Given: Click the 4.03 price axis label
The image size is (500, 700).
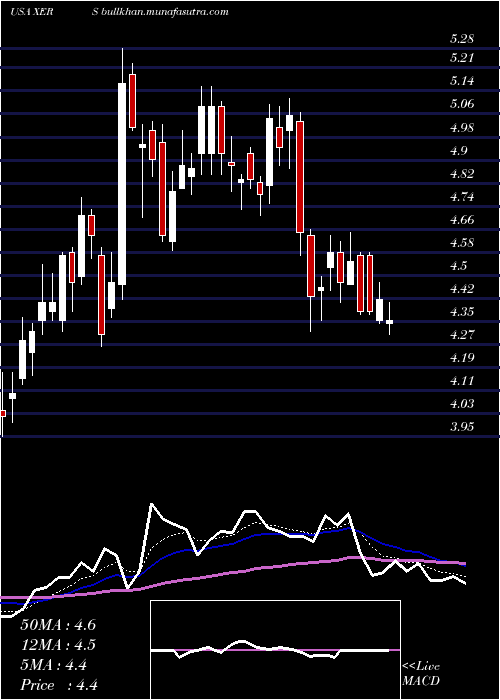Looking at the screenshot, I should pyautogui.click(x=462, y=404).
